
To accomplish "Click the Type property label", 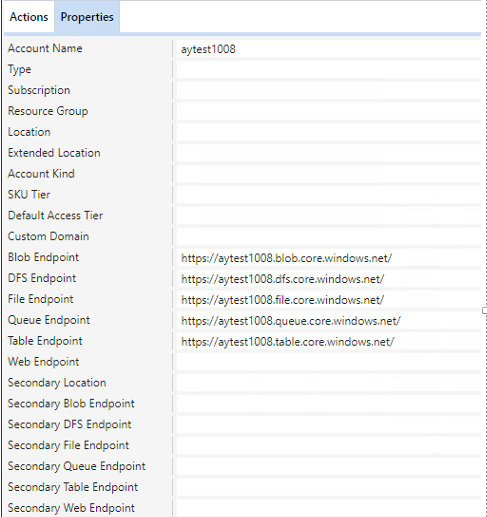I will tap(19, 69).
